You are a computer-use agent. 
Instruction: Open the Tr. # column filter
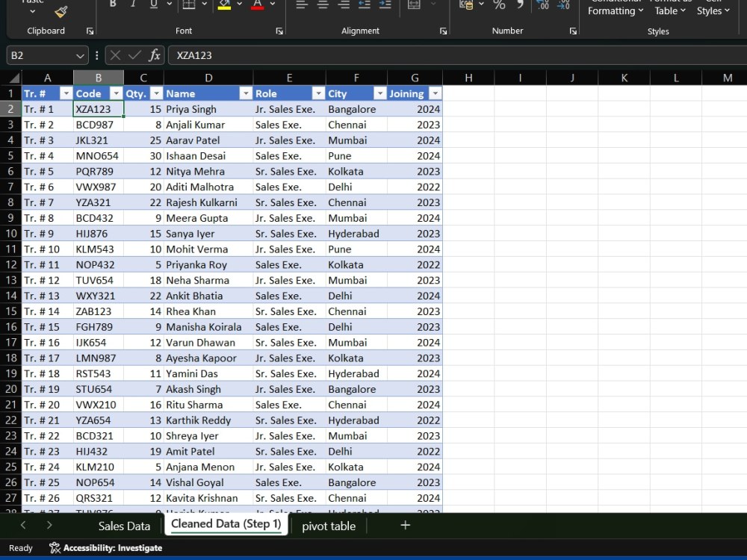[66, 93]
